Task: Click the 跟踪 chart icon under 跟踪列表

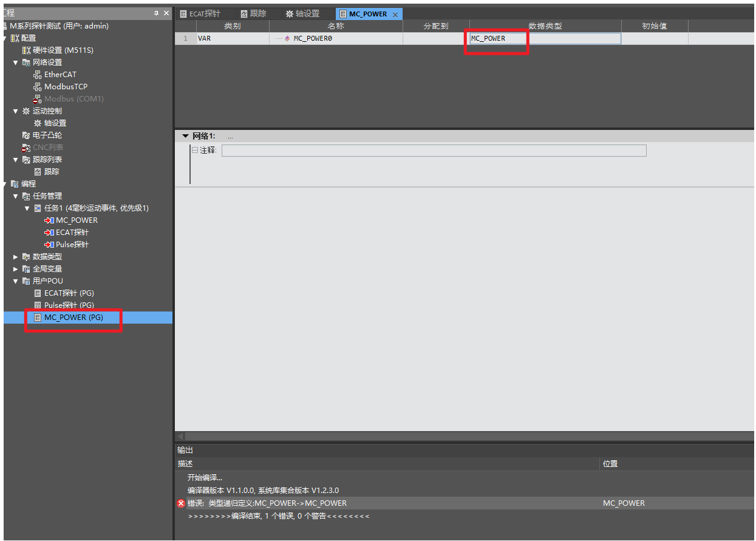Action: 38,172
